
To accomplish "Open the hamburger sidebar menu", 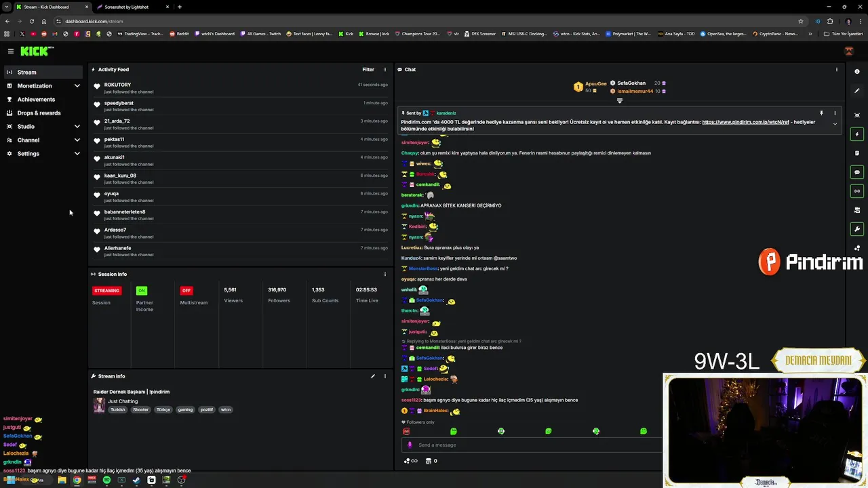I will (x=11, y=51).
